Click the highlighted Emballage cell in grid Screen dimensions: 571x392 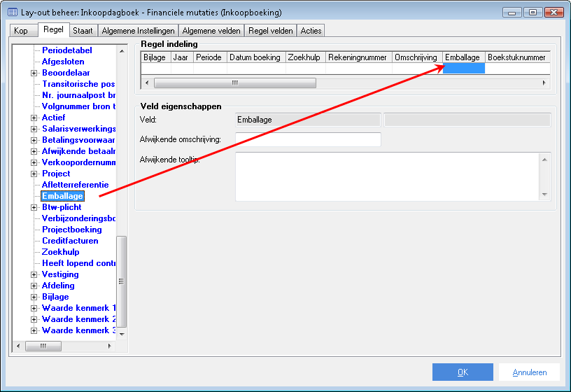[x=463, y=69]
